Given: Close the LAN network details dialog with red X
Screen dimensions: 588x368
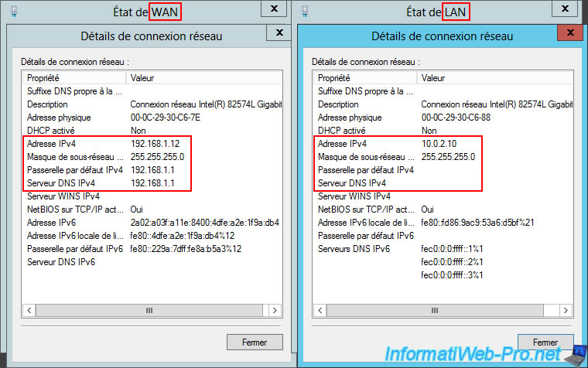Looking at the screenshot, I should (x=569, y=33).
